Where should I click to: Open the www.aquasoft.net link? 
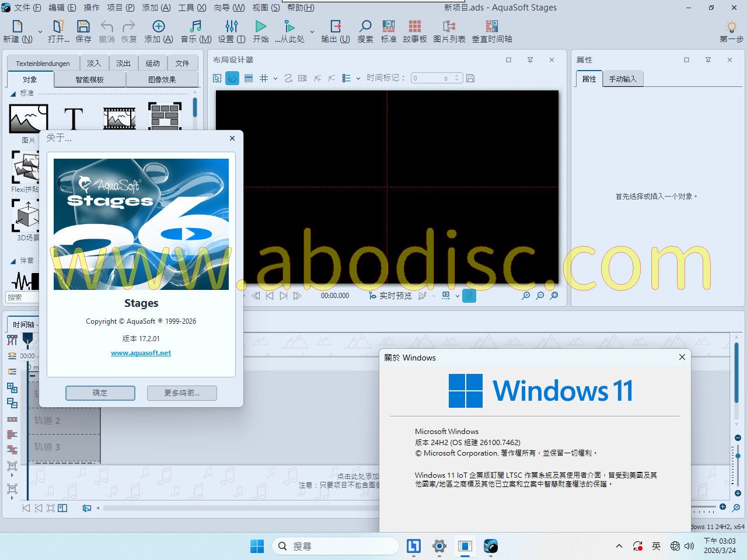click(x=141, y=353)
